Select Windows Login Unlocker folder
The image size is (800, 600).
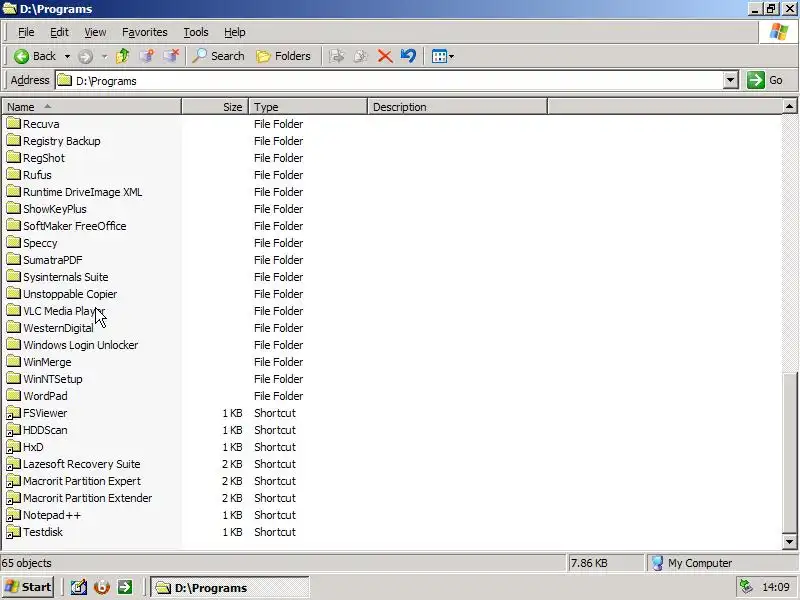point(72,345)
